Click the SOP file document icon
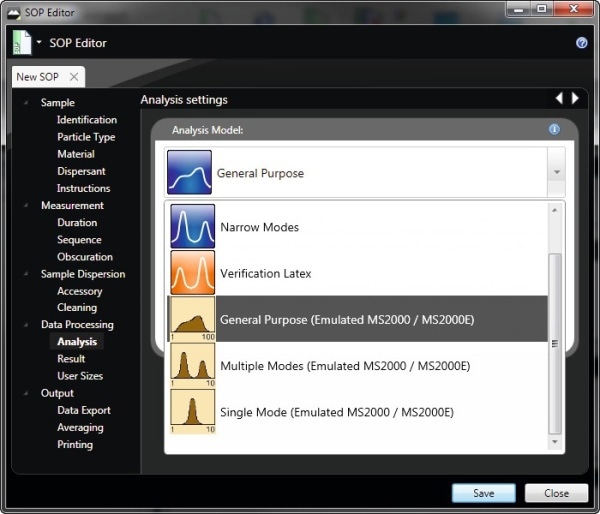600x514 pixels. tap(22, 42)
